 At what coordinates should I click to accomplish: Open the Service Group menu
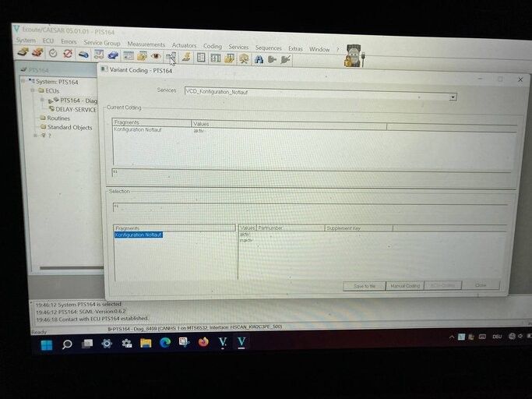click(102, 43)
